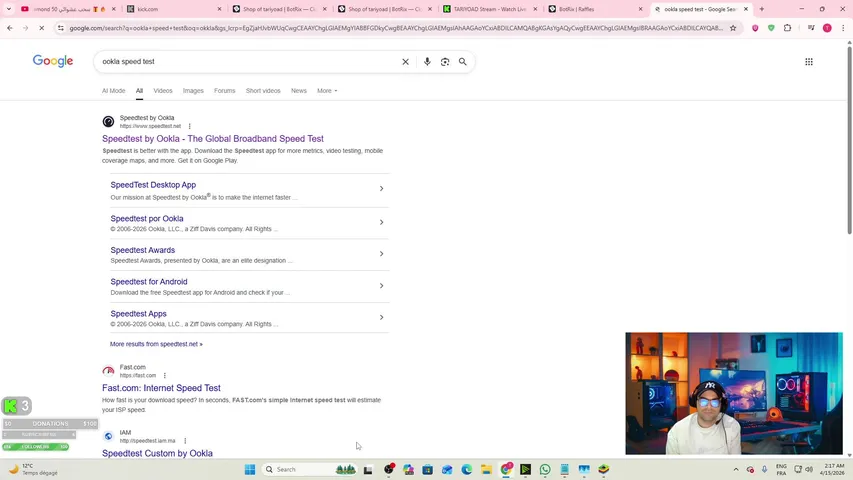853x480 pixels.
Task: Open the Speedtest por Ookla link
Action: tap(147, 219)
